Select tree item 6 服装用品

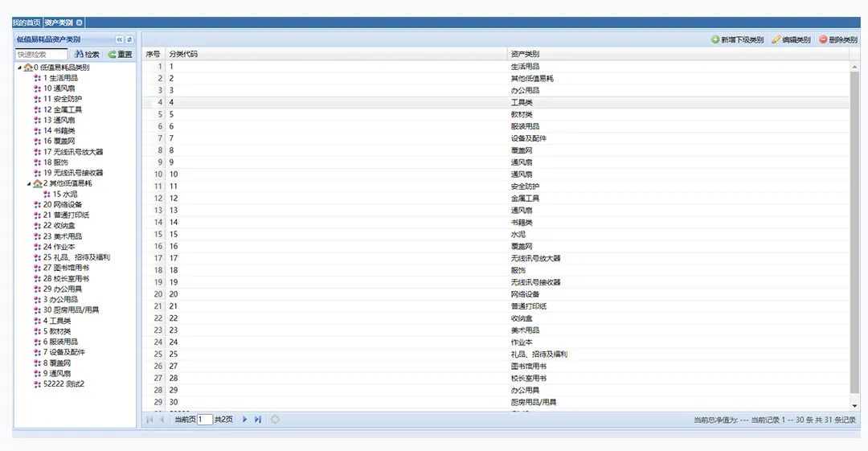coord(61,342)
